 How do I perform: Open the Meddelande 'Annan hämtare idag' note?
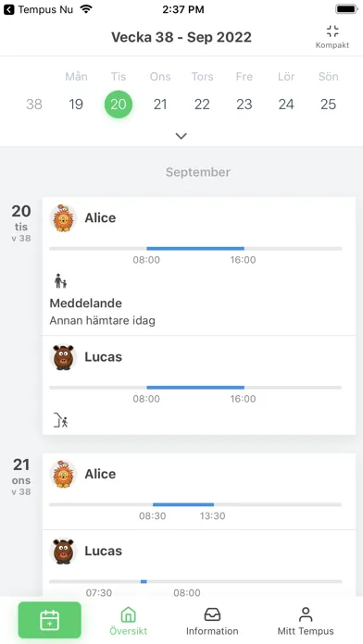103,312
